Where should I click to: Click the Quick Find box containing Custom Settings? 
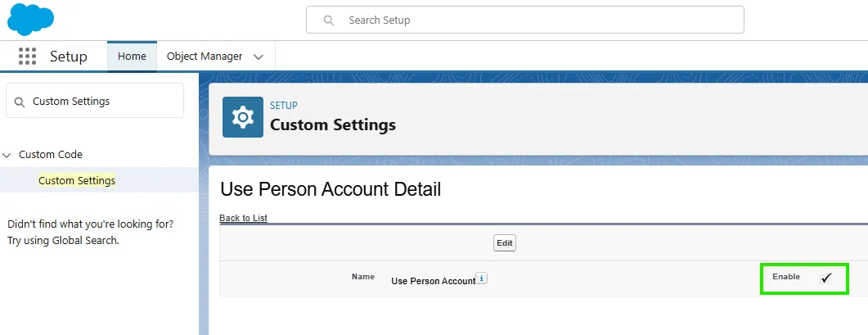[102, 102]
